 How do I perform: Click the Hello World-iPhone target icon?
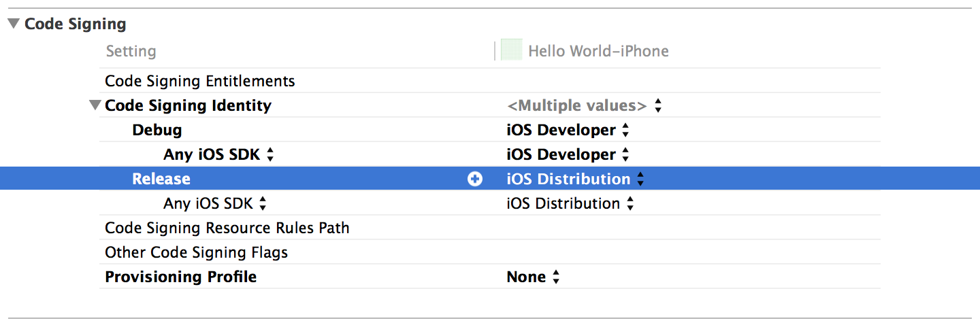[511, 51]
